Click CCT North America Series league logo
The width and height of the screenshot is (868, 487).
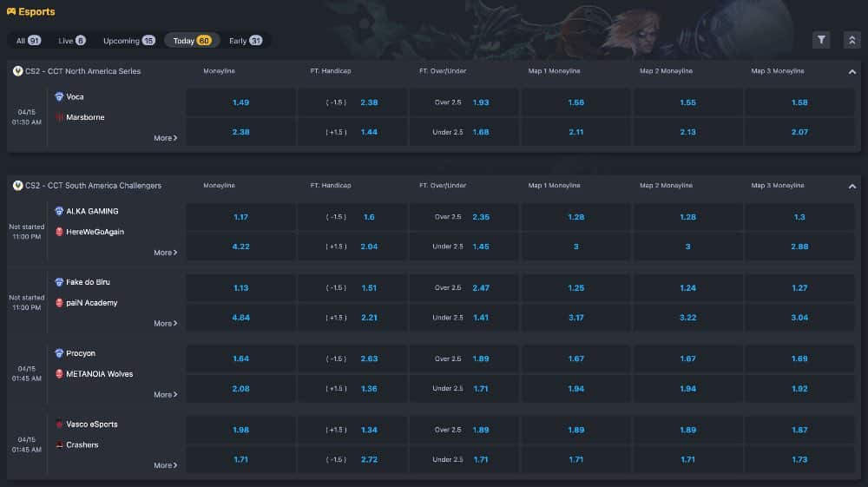tap(17, 71)
